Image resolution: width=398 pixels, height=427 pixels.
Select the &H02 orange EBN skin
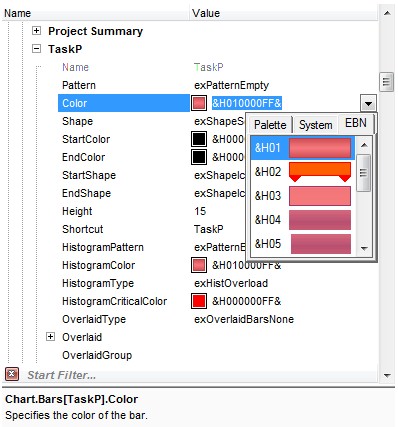pos(303,172)
